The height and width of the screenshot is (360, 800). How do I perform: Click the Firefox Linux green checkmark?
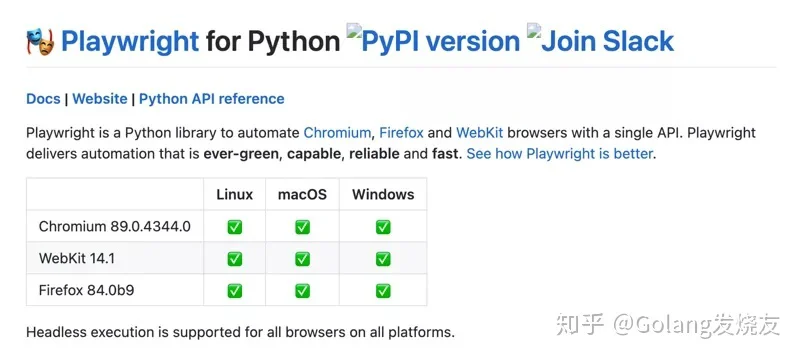pyautogui.click(x=235, y=291)
